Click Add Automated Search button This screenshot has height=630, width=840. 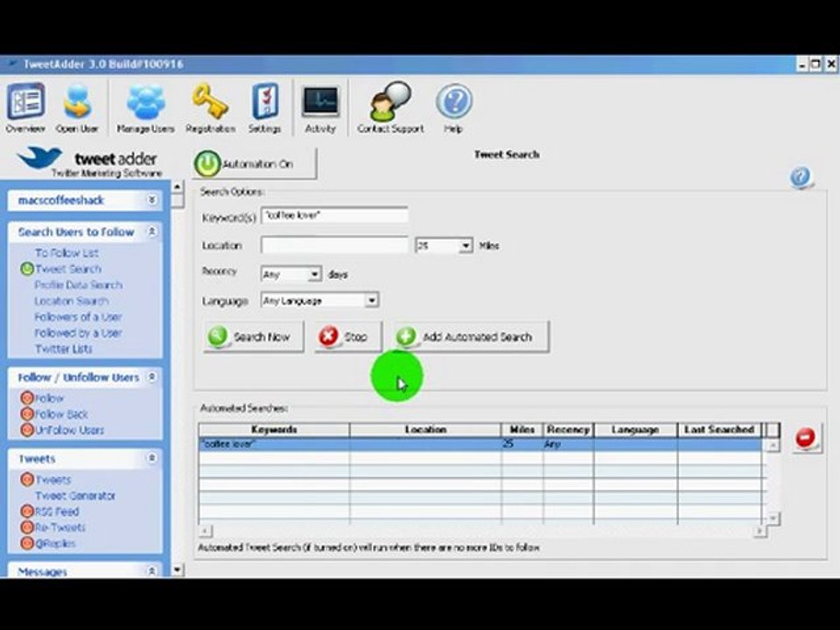[472, 337]
